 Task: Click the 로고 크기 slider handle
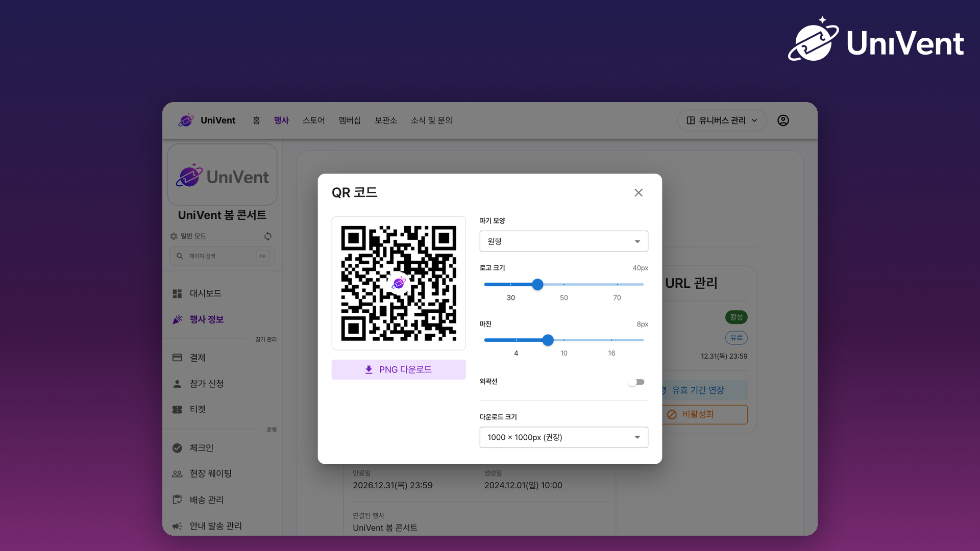(x=537, y=285)
